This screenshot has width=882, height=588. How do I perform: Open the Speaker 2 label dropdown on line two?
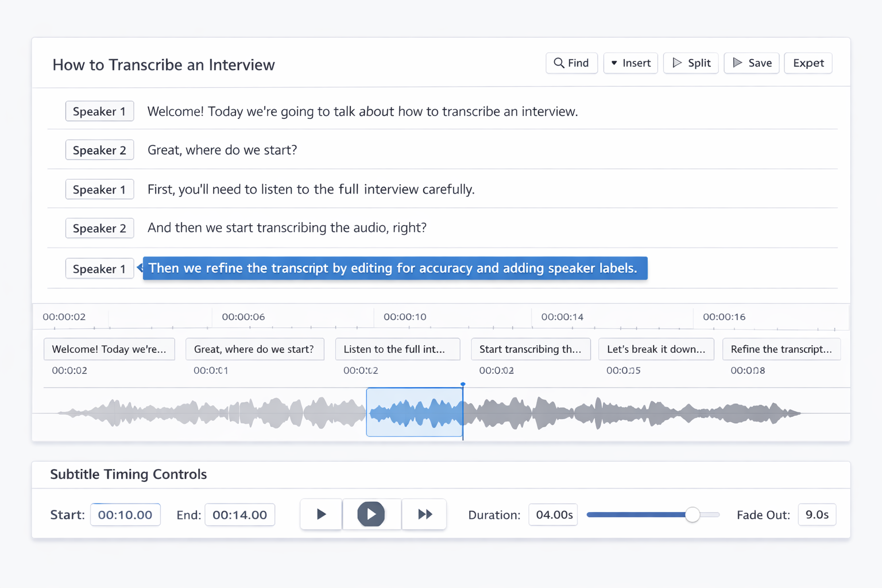99,150
